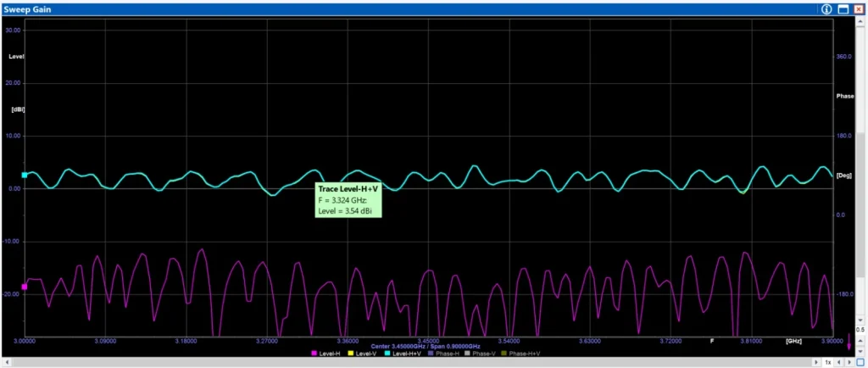Click the [Deg] phase unit label
Image resolution: width=868 pixels, height=368 pixels.
tap(844, 176)
